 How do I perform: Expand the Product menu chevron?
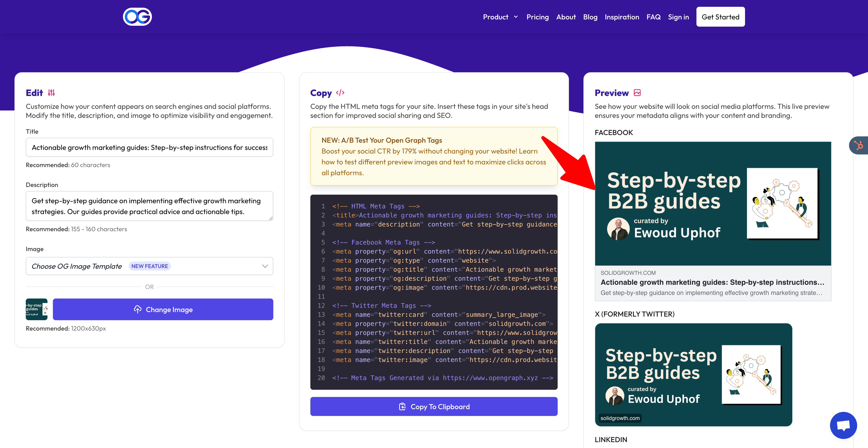coord(516,17)
